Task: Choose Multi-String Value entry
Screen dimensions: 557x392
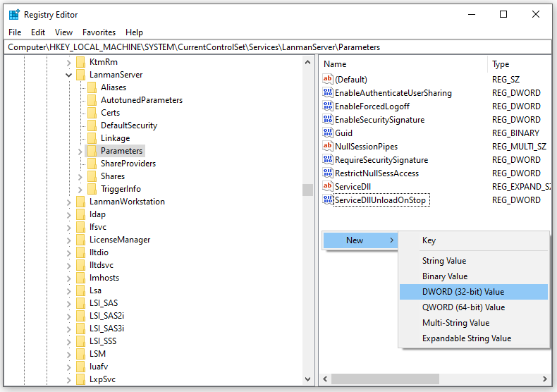Action: coord(474,323)
